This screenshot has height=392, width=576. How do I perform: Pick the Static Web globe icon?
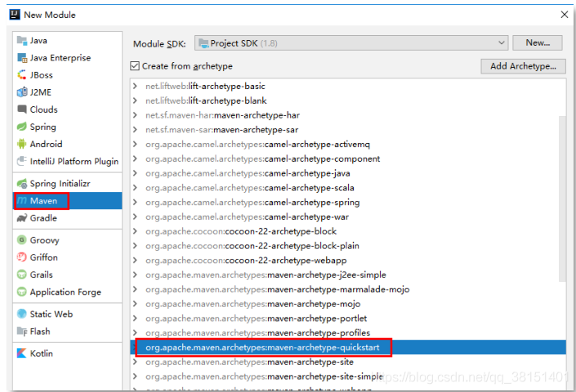[x=22, y=314]
